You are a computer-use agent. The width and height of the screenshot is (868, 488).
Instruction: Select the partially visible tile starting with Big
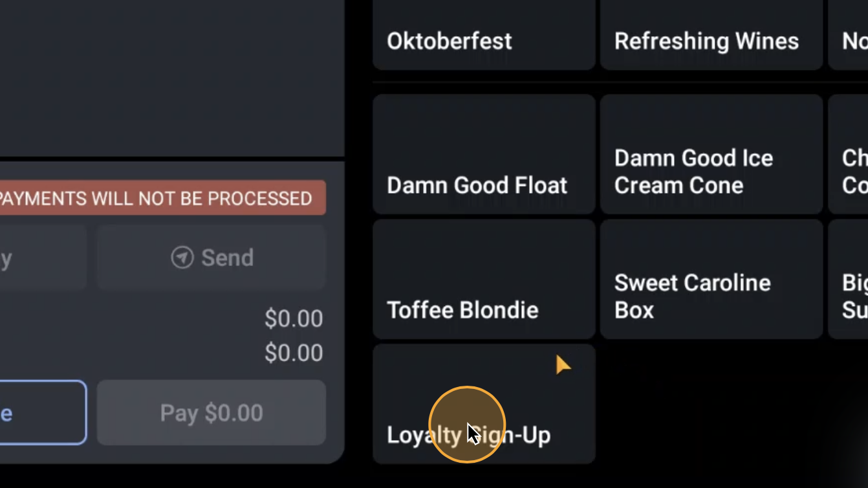click(854, 279)
